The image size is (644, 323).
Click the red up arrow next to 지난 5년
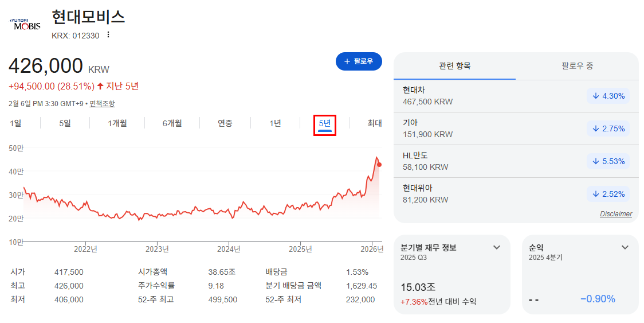click(100, 87)
